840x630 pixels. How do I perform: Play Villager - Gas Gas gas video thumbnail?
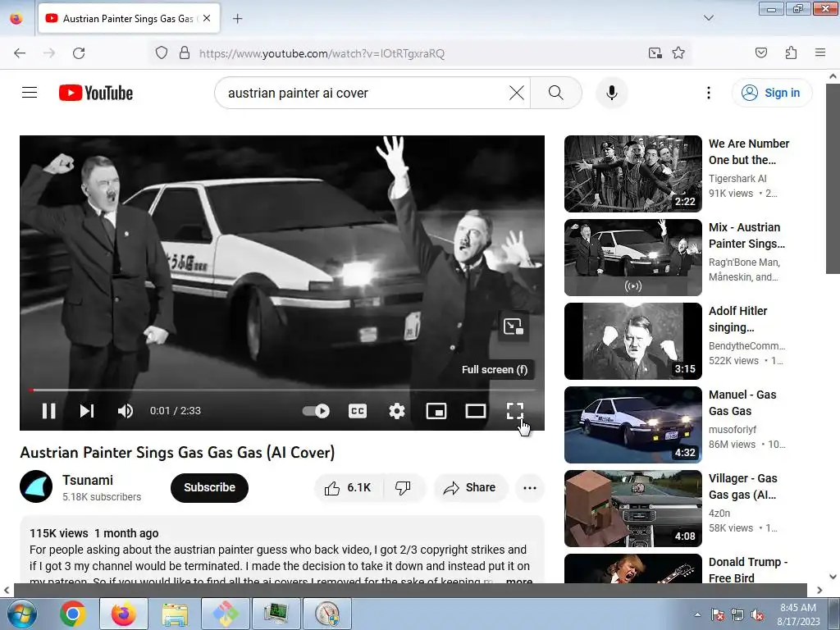pyautogui.click(x=632, y=509)
